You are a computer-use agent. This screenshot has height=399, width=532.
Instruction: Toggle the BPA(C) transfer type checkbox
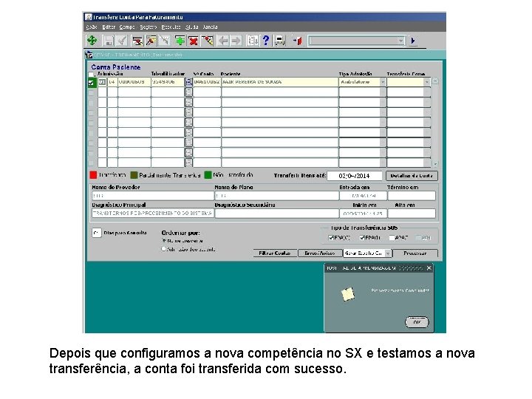click(331, 238)
